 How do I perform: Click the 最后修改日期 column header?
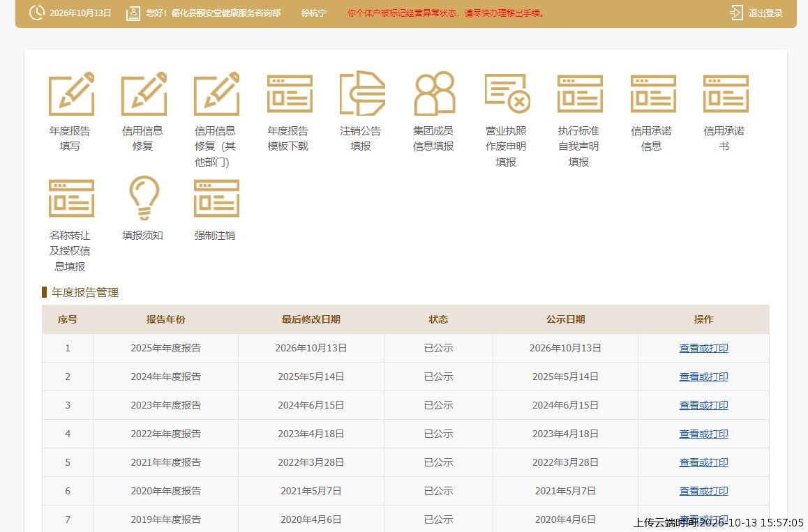tap(311, 319)
